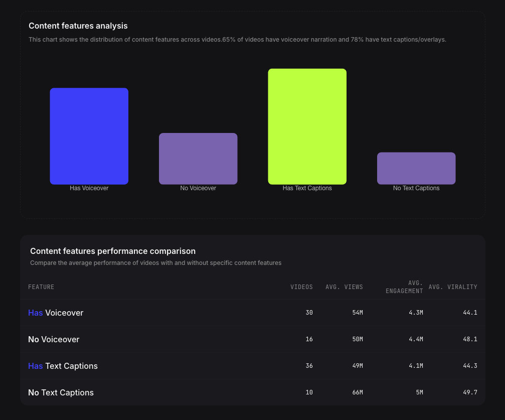Click the AVG. VIEWS column header
This screenshot has width=505, height=420.
point(344,287)
